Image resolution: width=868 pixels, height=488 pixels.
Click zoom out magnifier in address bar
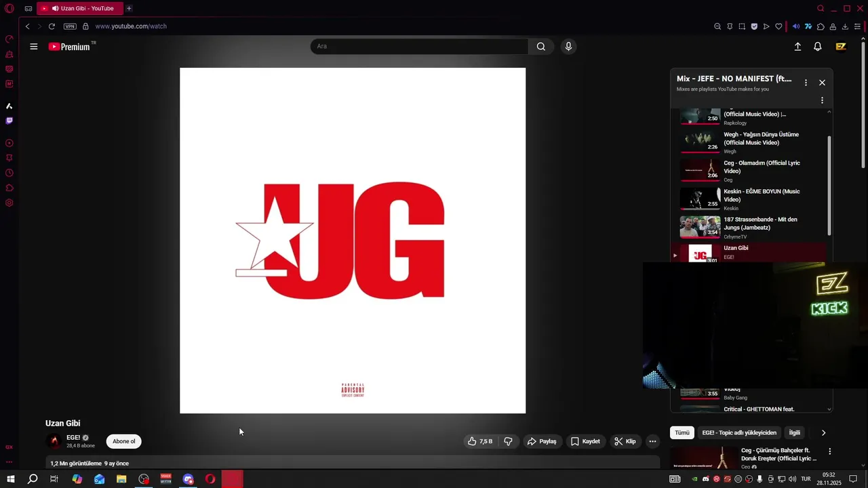click(x=717, y=26)
